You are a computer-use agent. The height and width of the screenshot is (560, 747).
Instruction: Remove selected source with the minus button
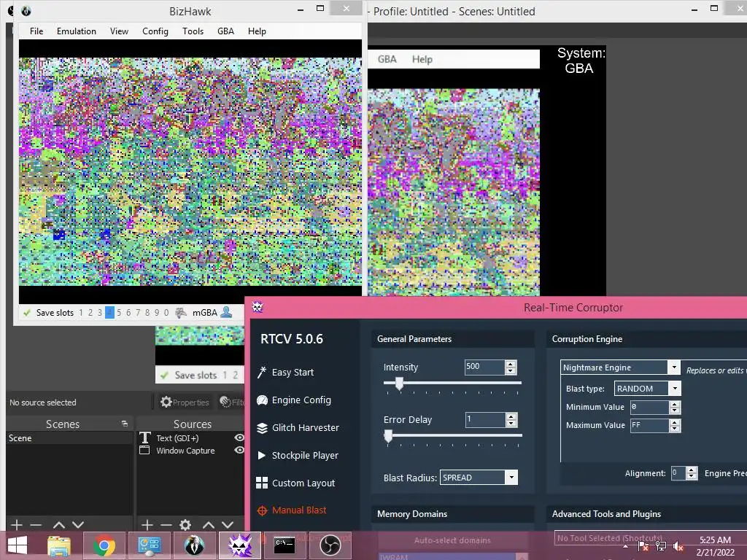pyautogui.click(x=166, y=525)
